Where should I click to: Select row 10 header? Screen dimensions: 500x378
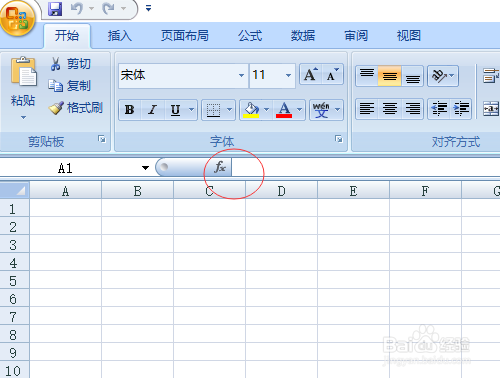pos(14,370)
